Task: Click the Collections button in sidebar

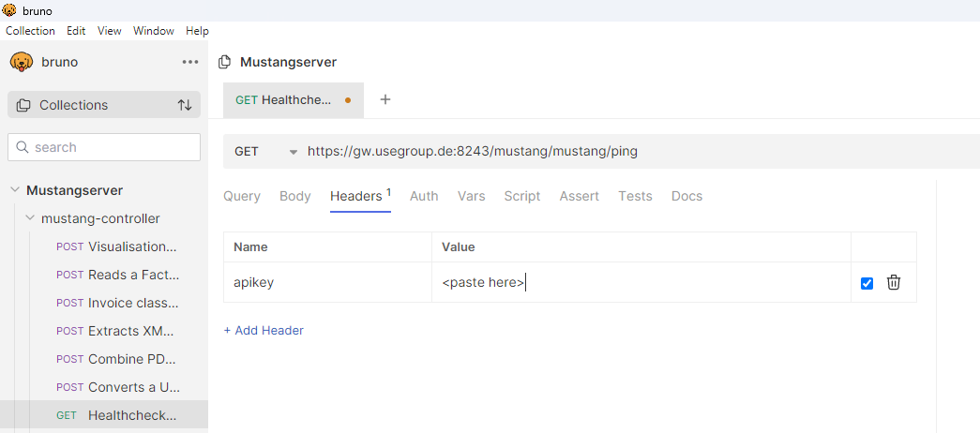Action: (x=104, y=105)
